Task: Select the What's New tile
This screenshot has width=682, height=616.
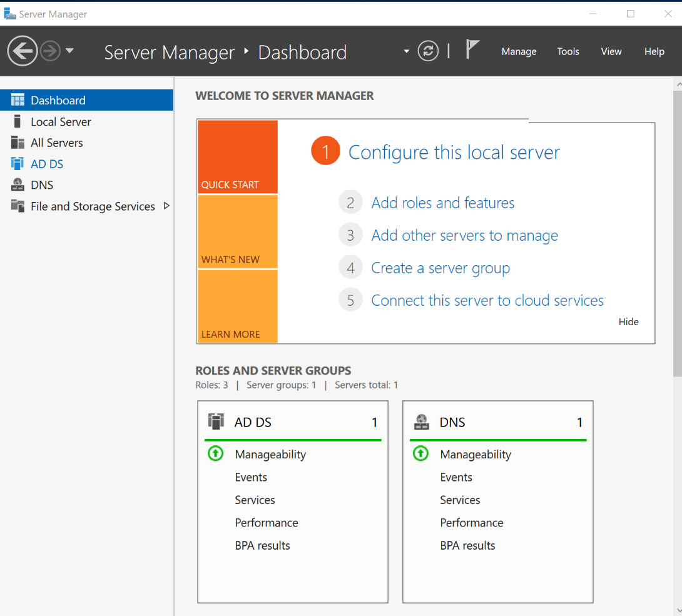Action: click(238, 232)
